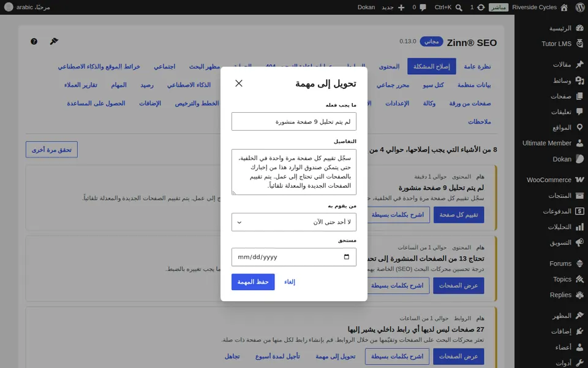The width and height of the screenshot is (588, 368).
Task: Click the مجاني free plan badge
Action: pyautogui.click(x=431, y=41)
